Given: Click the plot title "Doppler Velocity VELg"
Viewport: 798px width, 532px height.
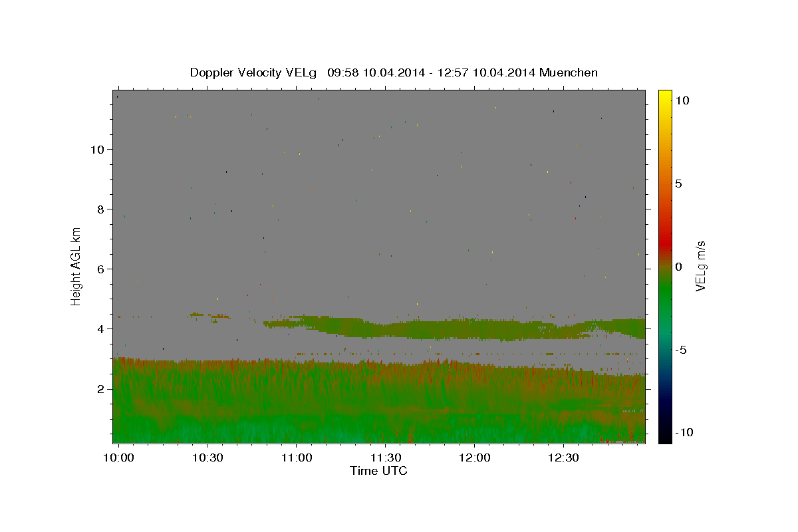Looking at the screenshot, I should coord(253,72).
